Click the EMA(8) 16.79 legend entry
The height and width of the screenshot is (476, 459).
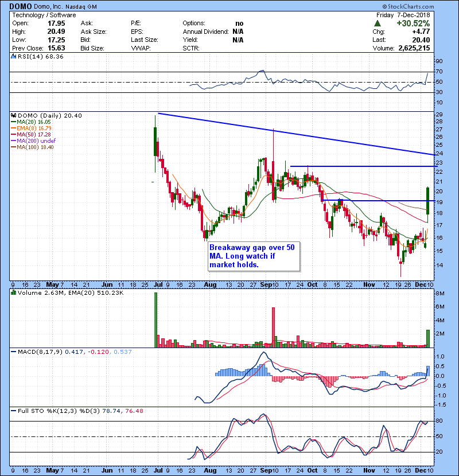click(x=32, y=128)
